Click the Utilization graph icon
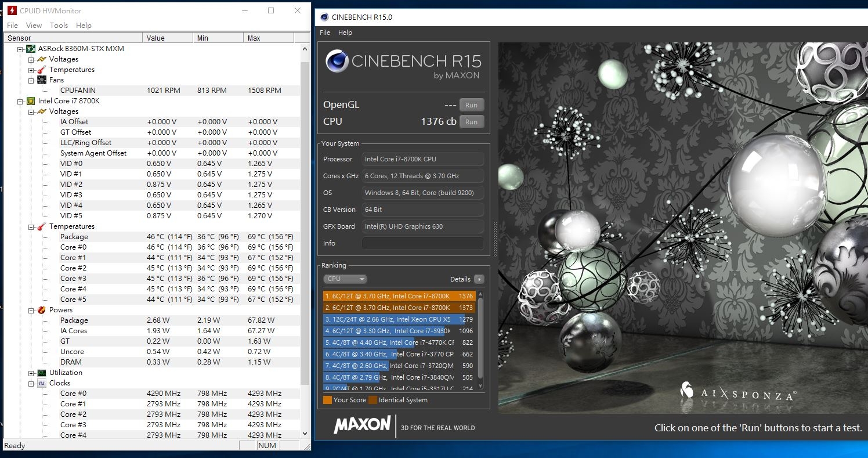The image size is (868, 458). pos(42,373)
